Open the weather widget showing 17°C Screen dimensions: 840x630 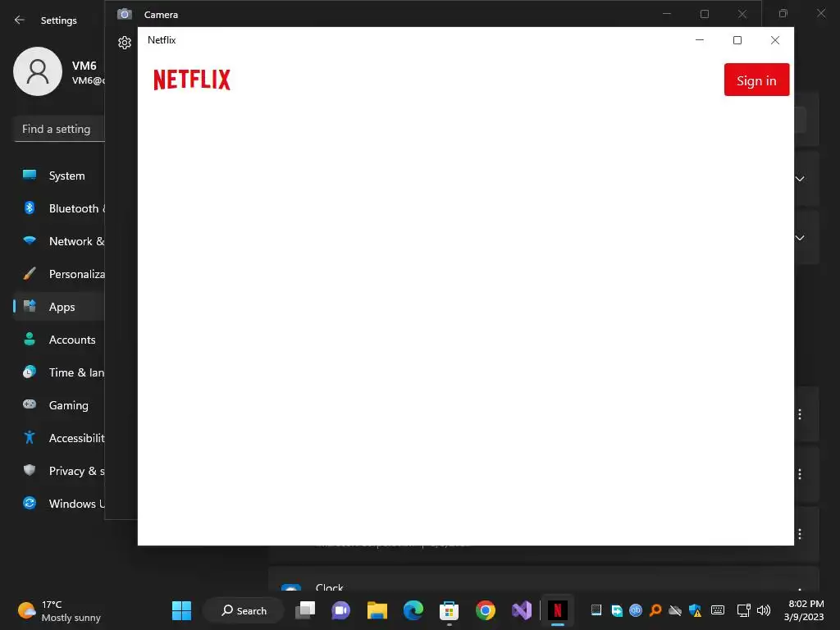(59, 610)
